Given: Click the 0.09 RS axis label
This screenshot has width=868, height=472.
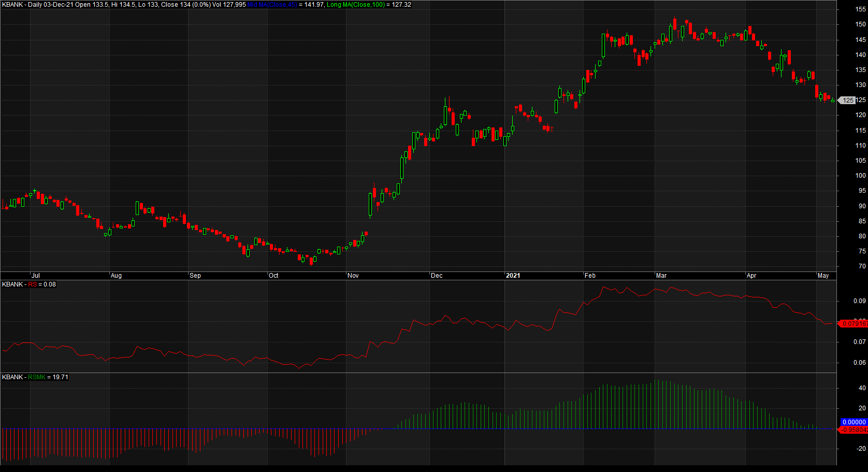Looking at the screenshot, I should coord(860,301).
